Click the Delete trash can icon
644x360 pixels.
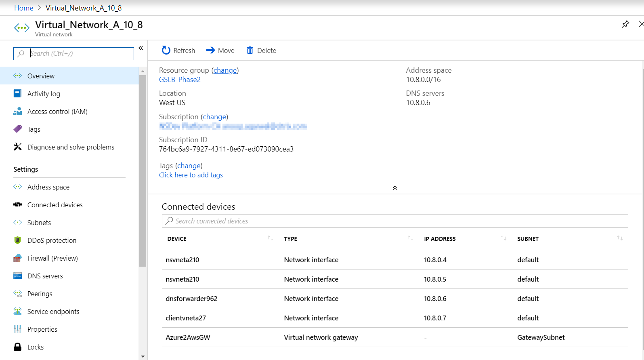pos(250,50)
